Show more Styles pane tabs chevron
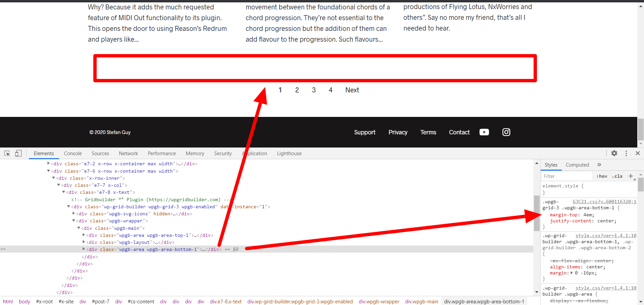This screenshot has width=644, height=305. tap(599, 165)
